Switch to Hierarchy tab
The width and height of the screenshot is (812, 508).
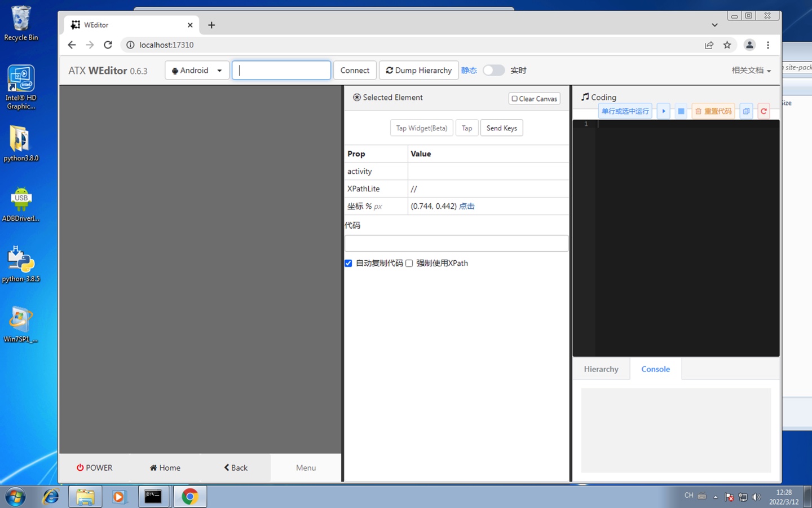[x=601, y=369]
